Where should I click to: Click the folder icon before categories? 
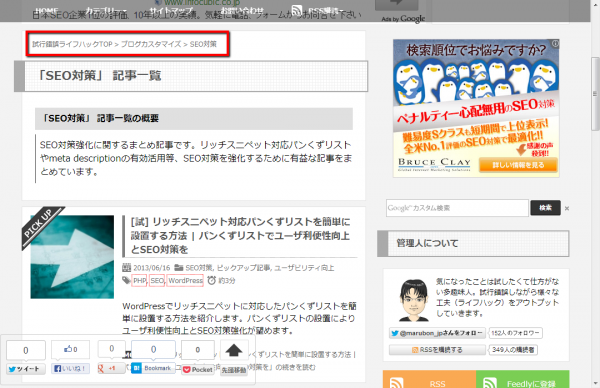click(x=178, y=267)
